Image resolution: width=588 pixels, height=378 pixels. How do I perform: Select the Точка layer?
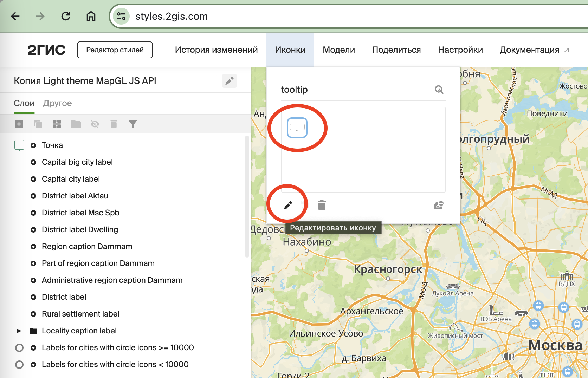pyautogui.click(x=52, y=145)
